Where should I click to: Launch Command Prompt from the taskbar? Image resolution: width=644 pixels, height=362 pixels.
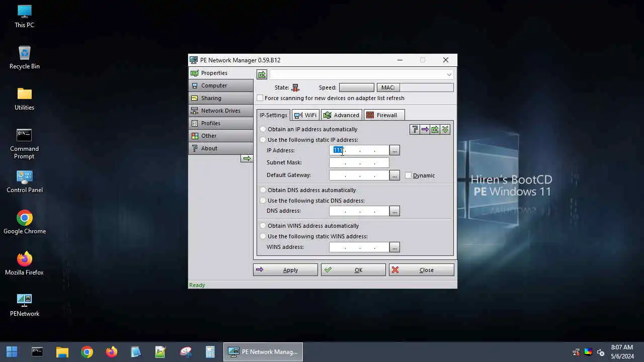[x=37, y=351]
